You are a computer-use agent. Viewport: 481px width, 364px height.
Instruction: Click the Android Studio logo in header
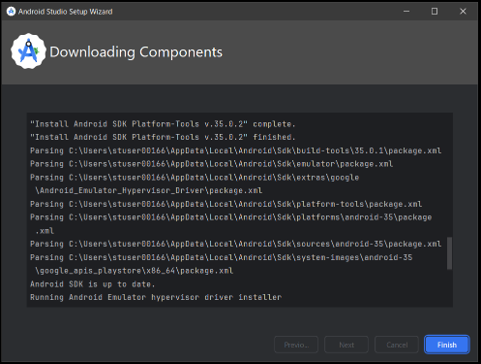coord(28,51)
